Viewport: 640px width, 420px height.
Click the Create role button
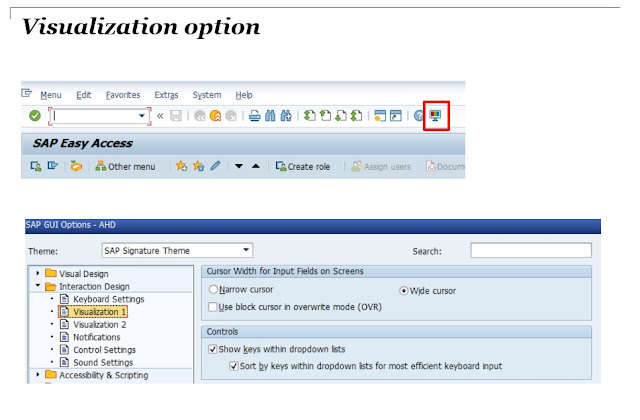[302, 167]
